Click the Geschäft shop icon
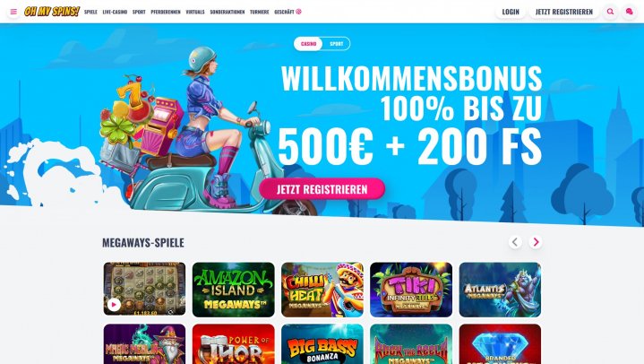 click(298, 12)
